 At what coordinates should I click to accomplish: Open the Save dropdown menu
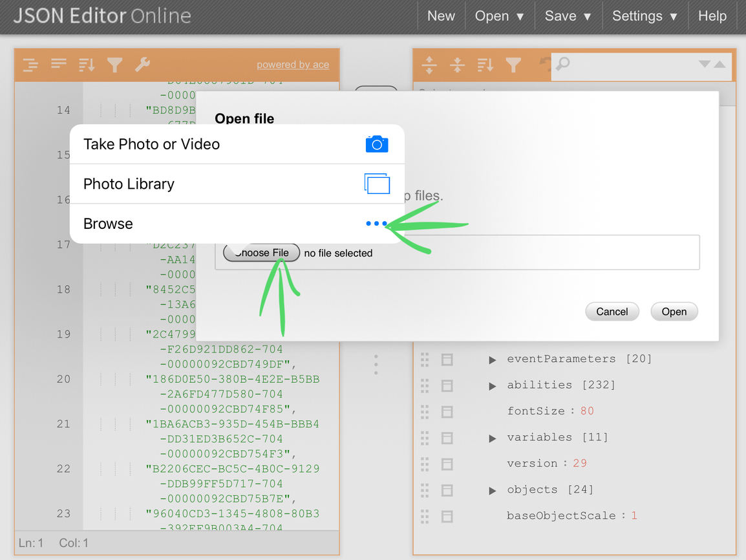pos(568,16)
